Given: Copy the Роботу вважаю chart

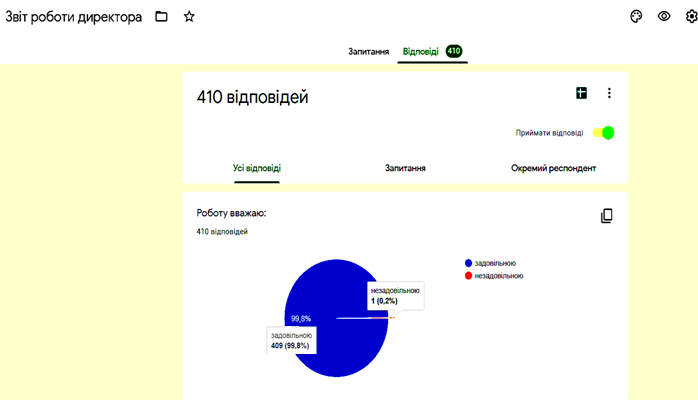Looking at the screenshot, I should pyautogui.click(x=606, y=216).
